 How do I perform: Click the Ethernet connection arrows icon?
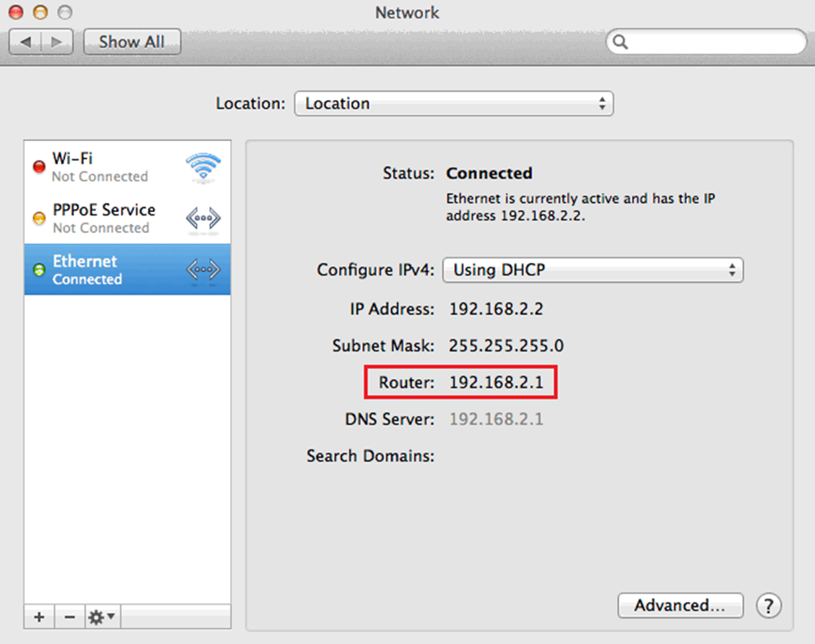point(203,270)
